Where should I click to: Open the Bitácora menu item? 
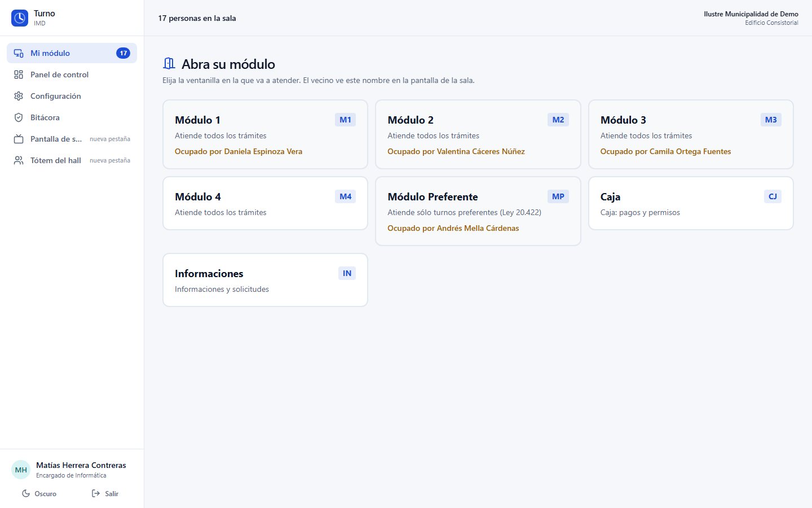(x=72, y=117)
